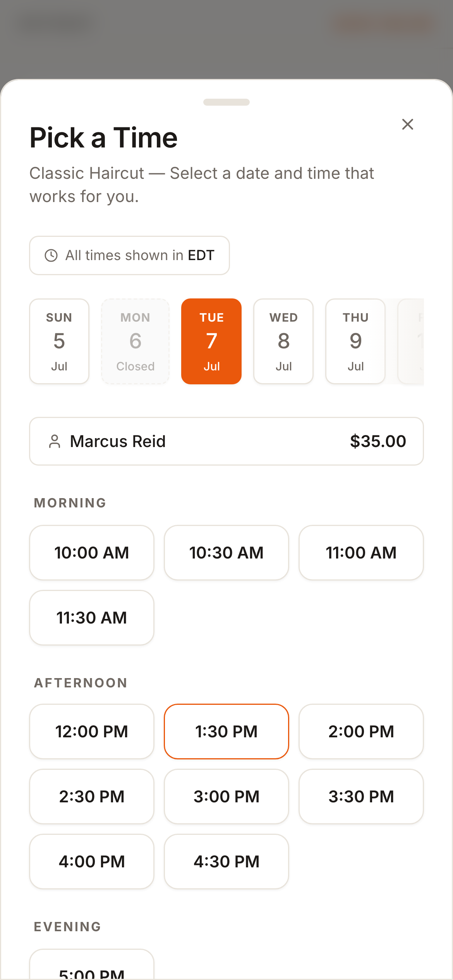Choose the 10:00 AM time slot
The image size is (453, 980).
[92, 553]
